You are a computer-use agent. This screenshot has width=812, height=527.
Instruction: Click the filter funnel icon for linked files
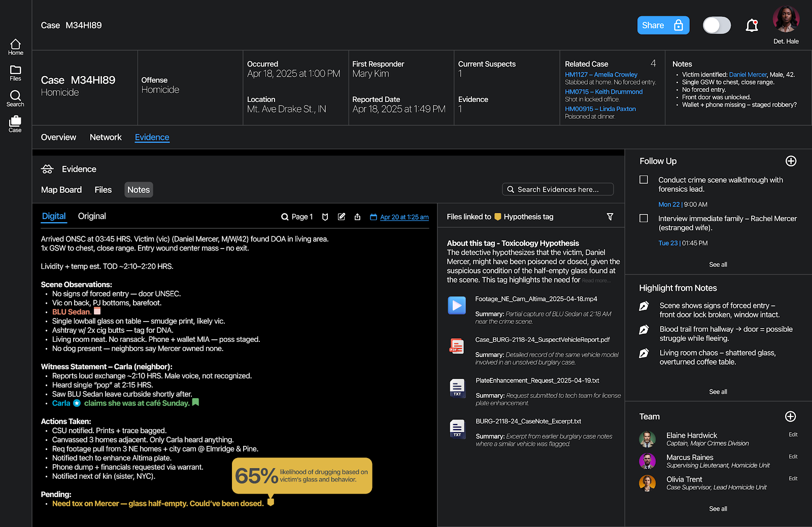click(610, 217)
